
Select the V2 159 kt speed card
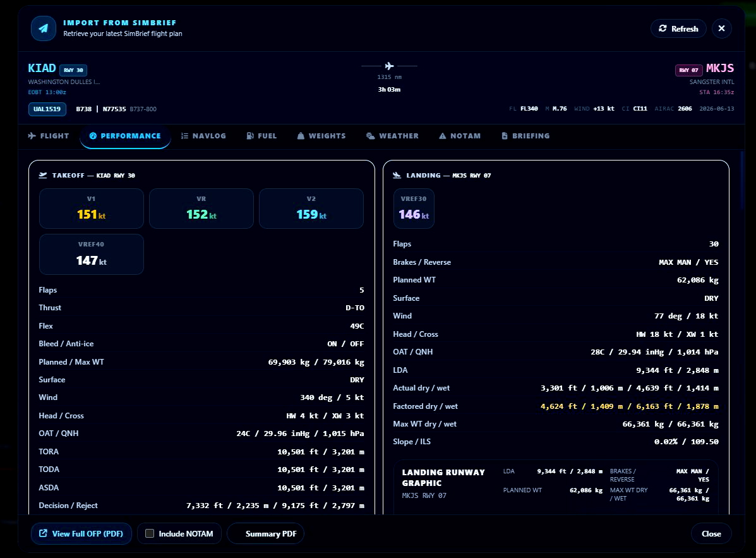311,209
